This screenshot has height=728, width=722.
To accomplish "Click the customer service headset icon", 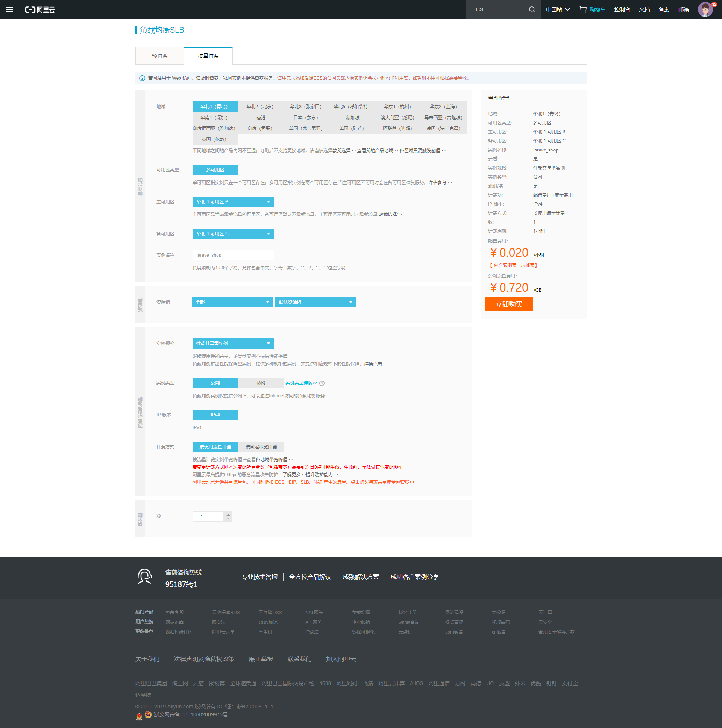I will click(144, 577).
